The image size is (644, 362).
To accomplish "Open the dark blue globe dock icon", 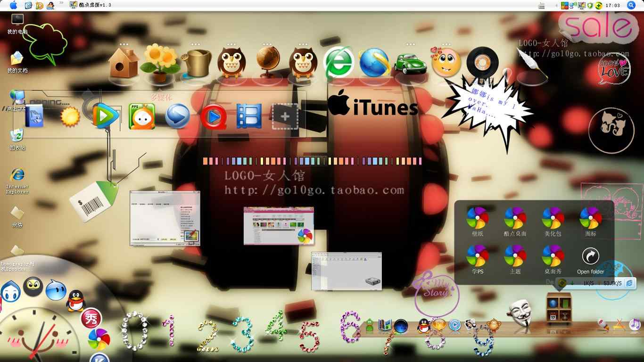I will [x=401, y=326].
